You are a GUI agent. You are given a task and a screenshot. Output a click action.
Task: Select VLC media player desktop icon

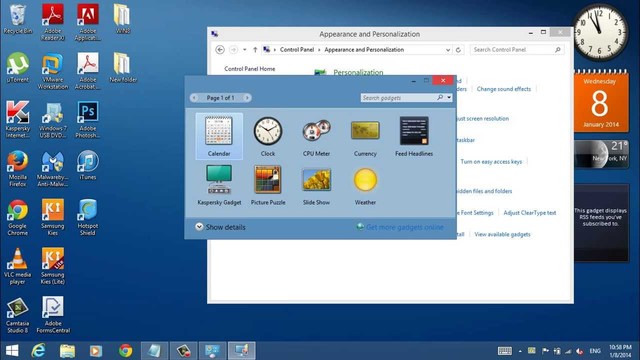point(18,266)
